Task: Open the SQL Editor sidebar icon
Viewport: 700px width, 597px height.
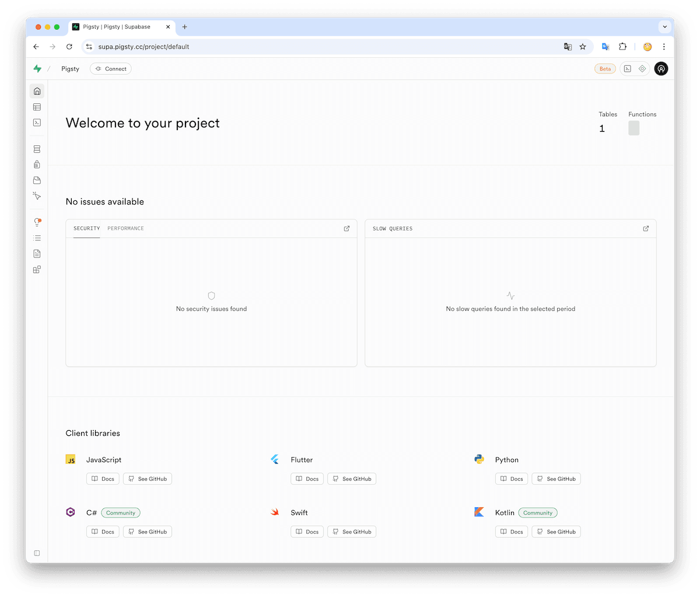Action: coord(37,123)
